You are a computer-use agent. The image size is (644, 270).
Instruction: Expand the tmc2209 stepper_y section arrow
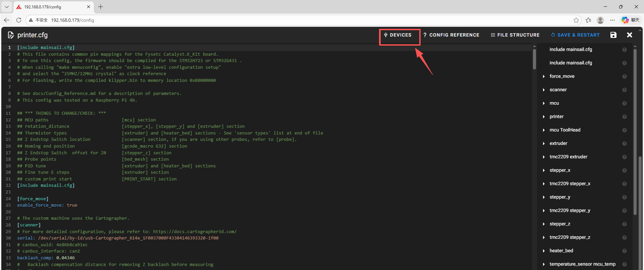tap(544, 211)
